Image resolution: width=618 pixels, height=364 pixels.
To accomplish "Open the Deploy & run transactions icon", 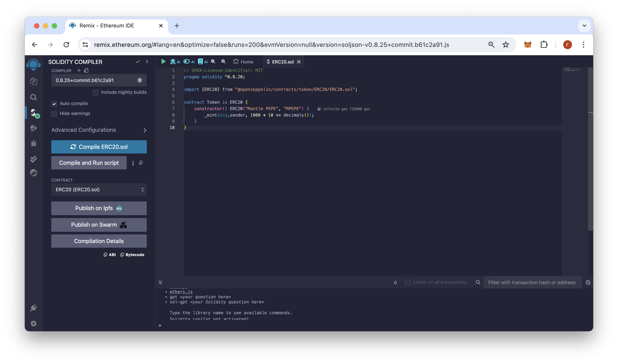I will pyautogui.click(x=34, y=128).
